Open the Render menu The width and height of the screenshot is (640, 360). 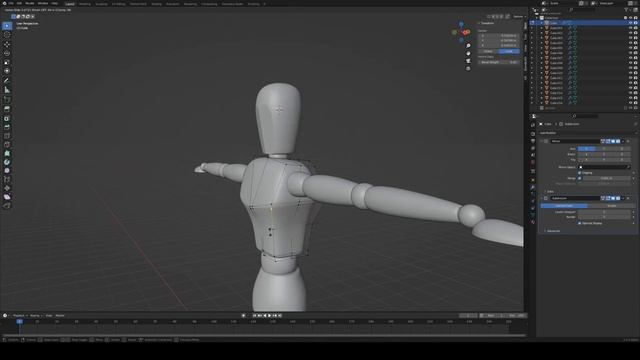pyautogui.click(x=30, y=3)
